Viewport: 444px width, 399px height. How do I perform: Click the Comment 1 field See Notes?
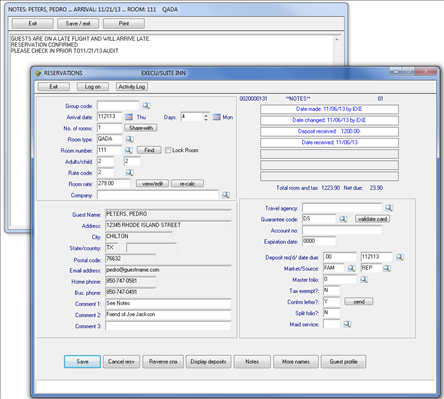(168, 303)
